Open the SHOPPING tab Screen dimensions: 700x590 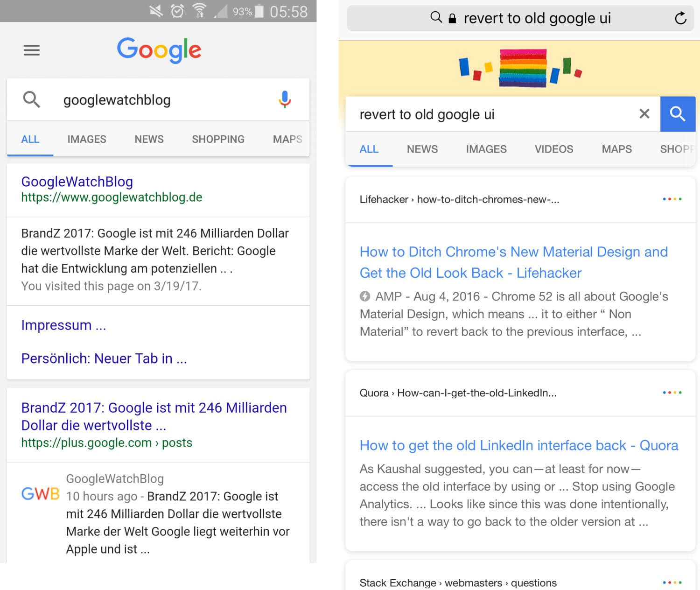(x=218, y=139)
